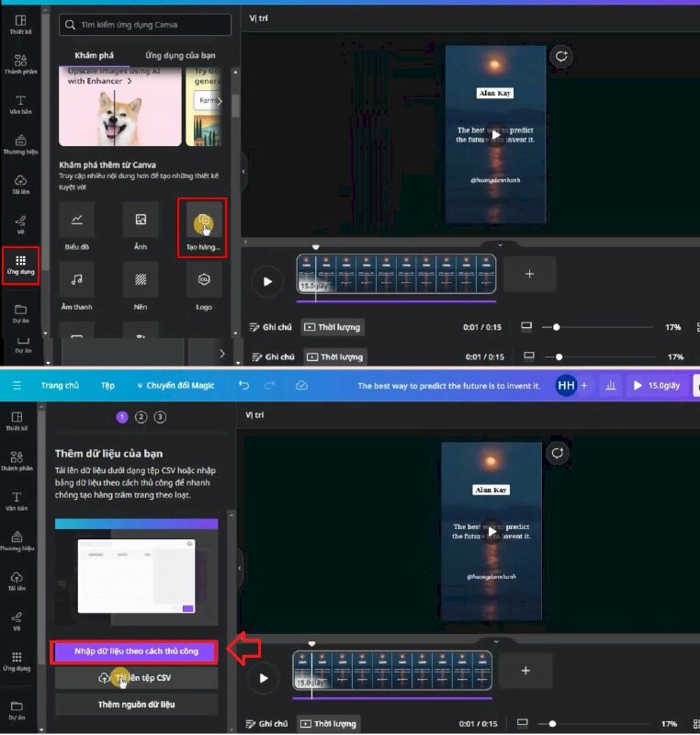
Task: Select Văn bản tool in top screenshot sidebar
Action: tap(20, 105)
